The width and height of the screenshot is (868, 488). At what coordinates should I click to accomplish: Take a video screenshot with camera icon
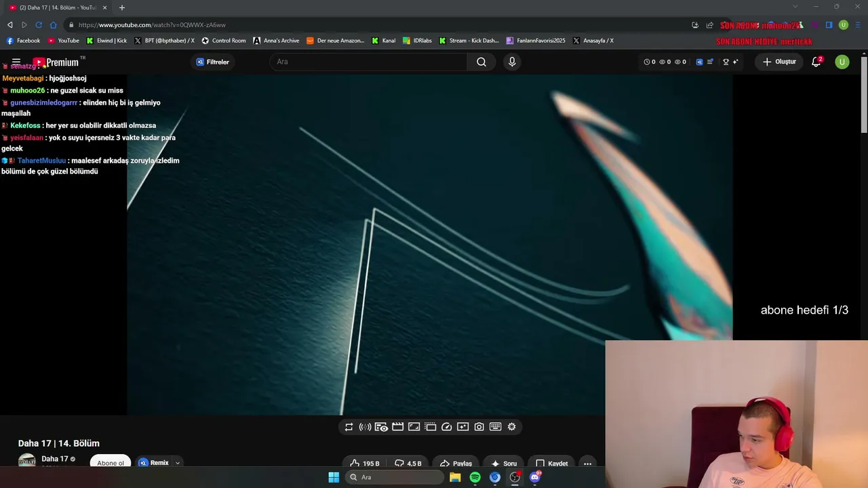(479, 427)
